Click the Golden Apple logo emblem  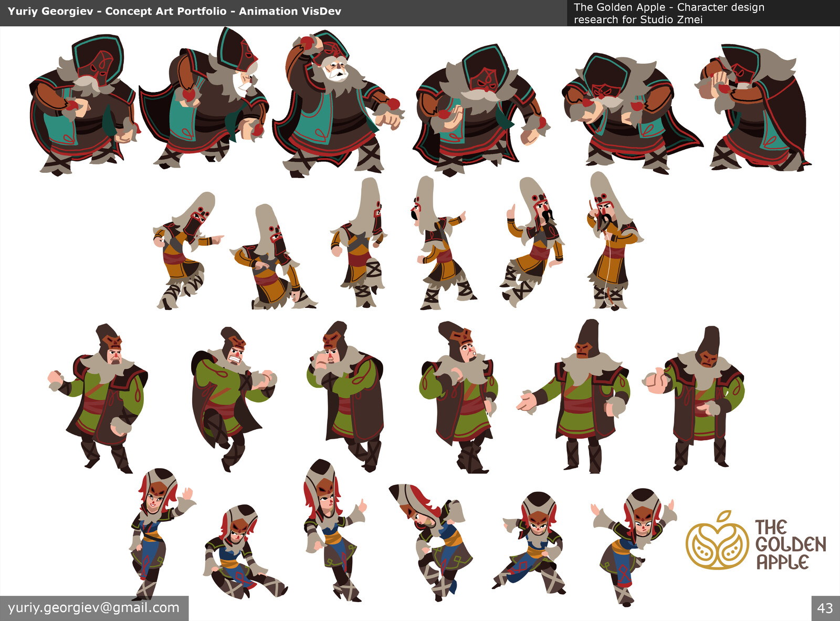(717, 541)
